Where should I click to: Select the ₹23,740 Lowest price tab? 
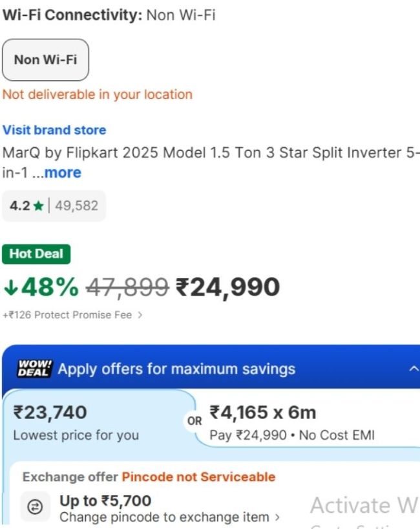(x=97, y=423)
